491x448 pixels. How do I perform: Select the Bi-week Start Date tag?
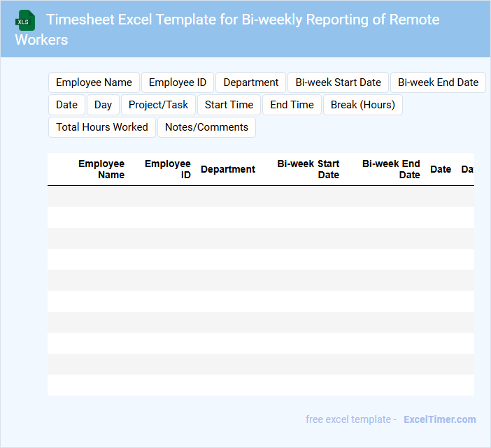point(339,82)
